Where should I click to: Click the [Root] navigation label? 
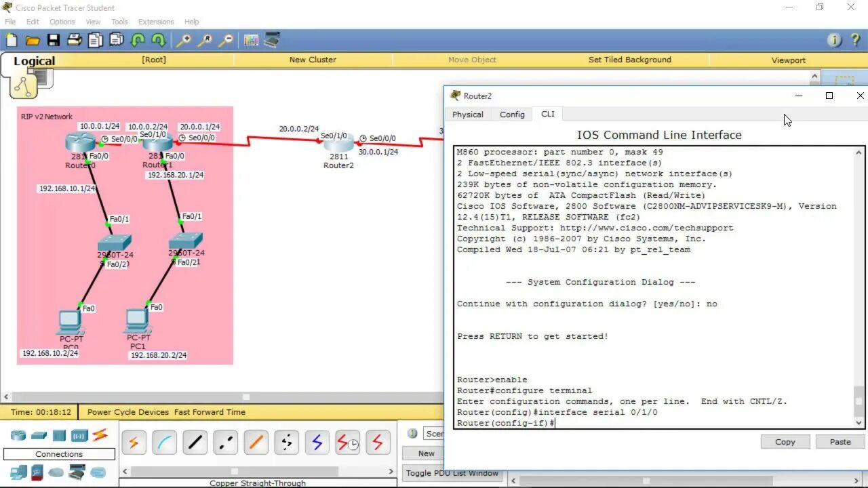tap(154, 60)
